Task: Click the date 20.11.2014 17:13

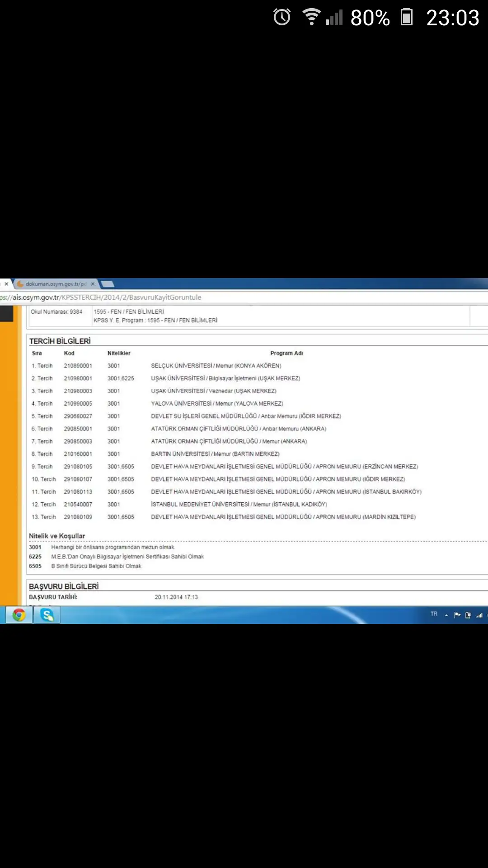Action: (176, 597)
